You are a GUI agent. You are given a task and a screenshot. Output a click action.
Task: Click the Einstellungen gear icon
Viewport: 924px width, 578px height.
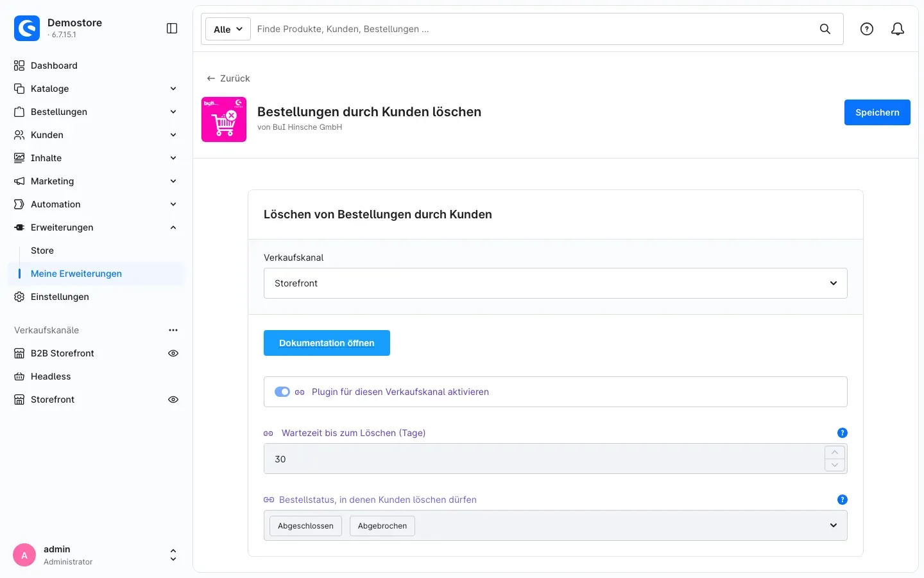pyautogui.click(x=19, y=297)
